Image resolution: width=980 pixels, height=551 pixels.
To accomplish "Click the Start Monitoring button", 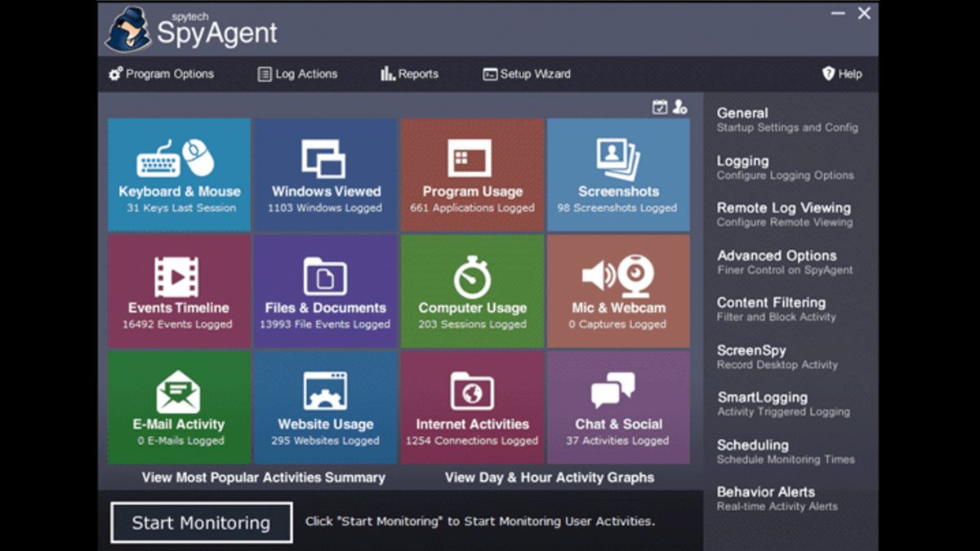I will coord(201,522).
